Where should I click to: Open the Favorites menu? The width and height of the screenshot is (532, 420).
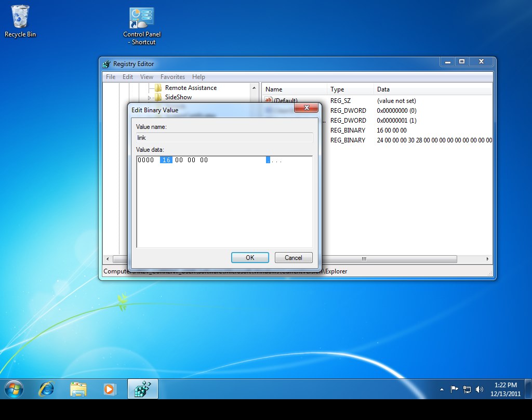click(172, 77)
